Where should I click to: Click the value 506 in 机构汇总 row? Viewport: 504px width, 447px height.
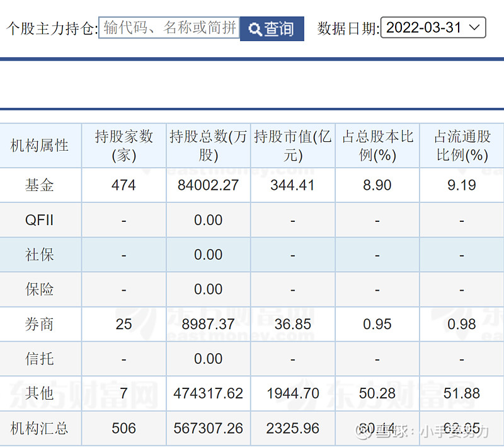(x=123, y=428)
